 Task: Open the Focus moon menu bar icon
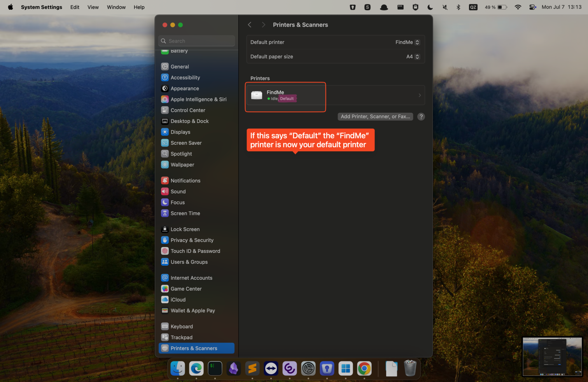[x=430, y=7]
